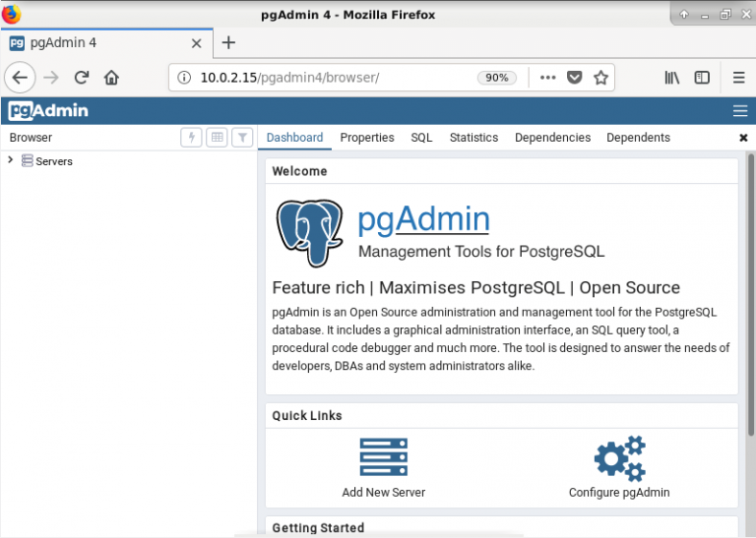756x538 pixels.
Task: Click the Add New Server icon
Action: [383, 457]
